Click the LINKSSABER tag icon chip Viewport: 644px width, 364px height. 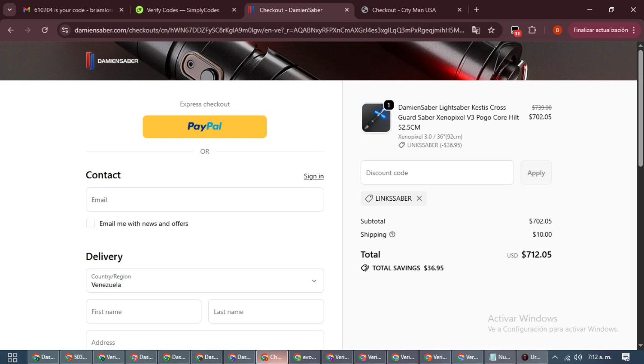click(x=369, y=198)
